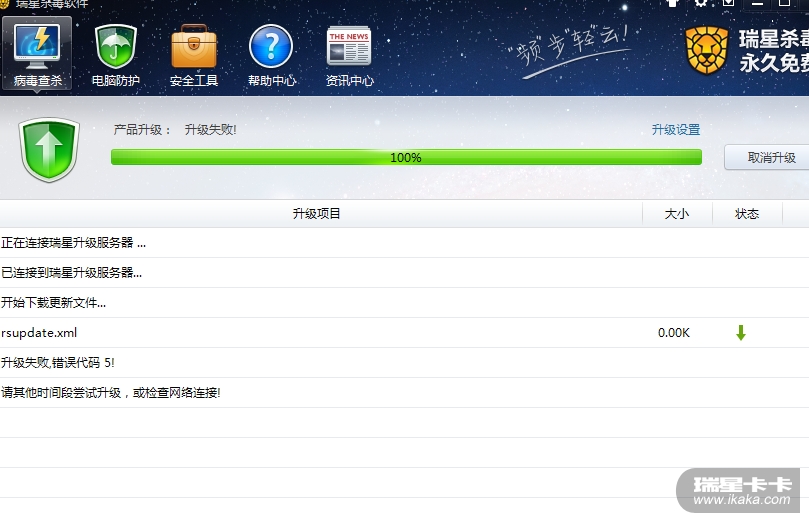Open settings via the gear icon
809x519 pixels.
pos(700,3)
